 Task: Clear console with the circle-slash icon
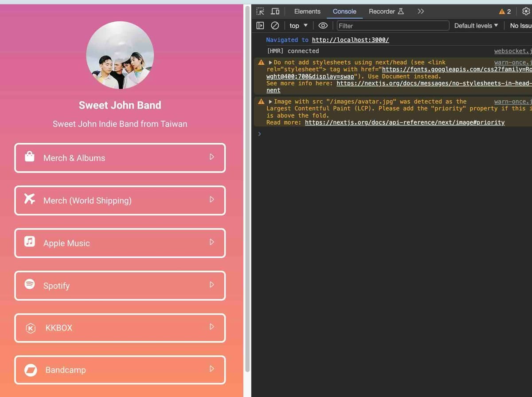tap(275, 26)
